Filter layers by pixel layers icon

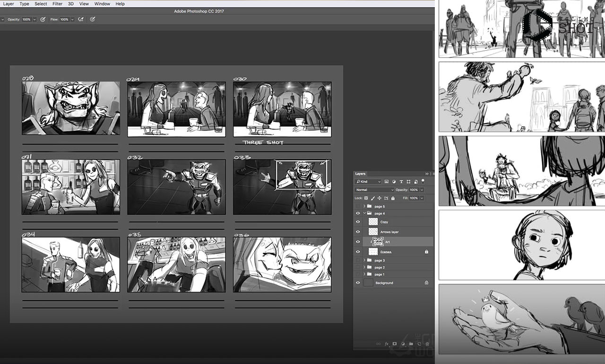pyautogui.click(x=387, y=182)
